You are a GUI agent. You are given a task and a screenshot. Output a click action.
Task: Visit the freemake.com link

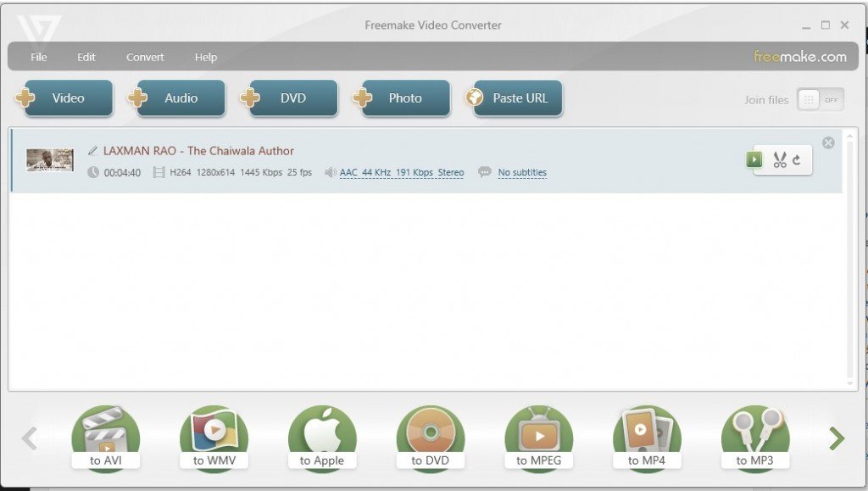click(x=800, y=57)
